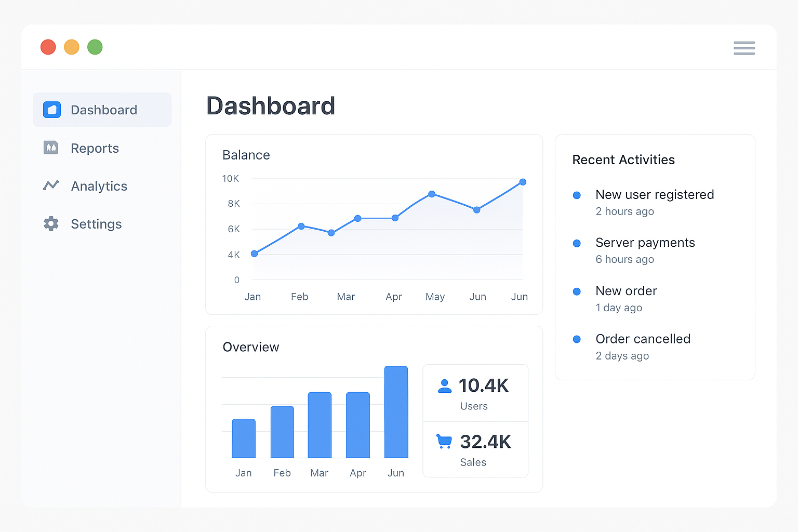Click the Settings label in the sidebar
The width and height of the screenshot is (798, 532).
[96, 223]
